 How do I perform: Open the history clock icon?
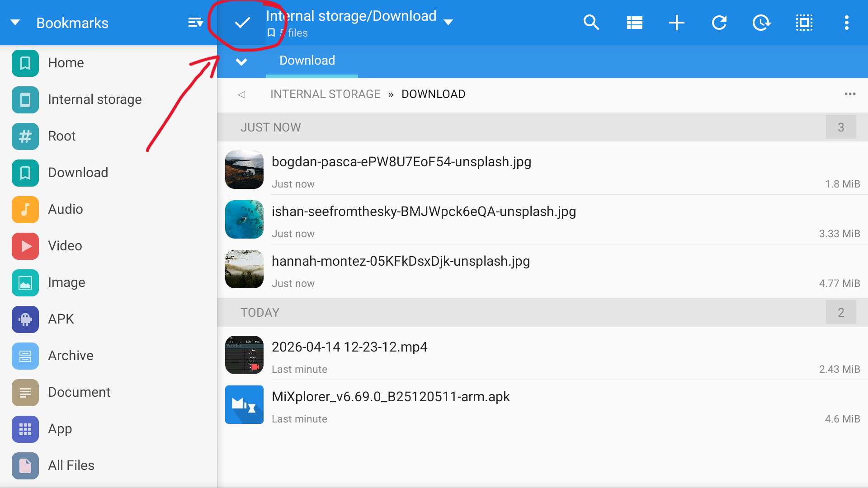point(761,23)
